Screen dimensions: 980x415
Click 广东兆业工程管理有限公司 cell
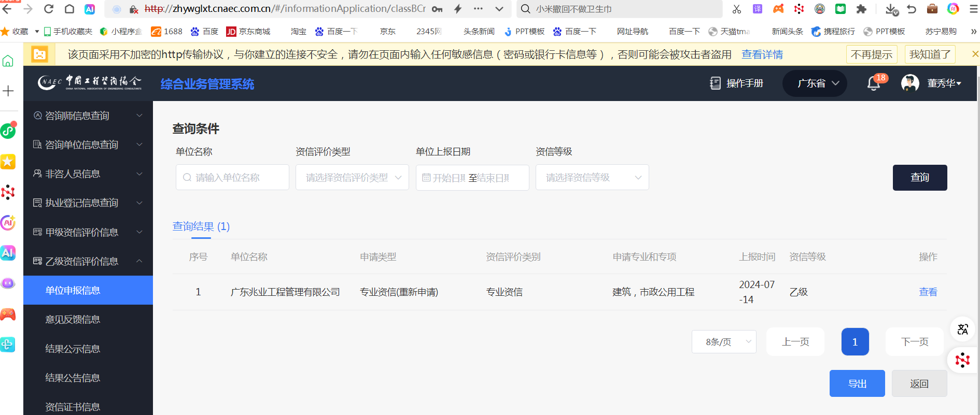[x=285, y=292]
